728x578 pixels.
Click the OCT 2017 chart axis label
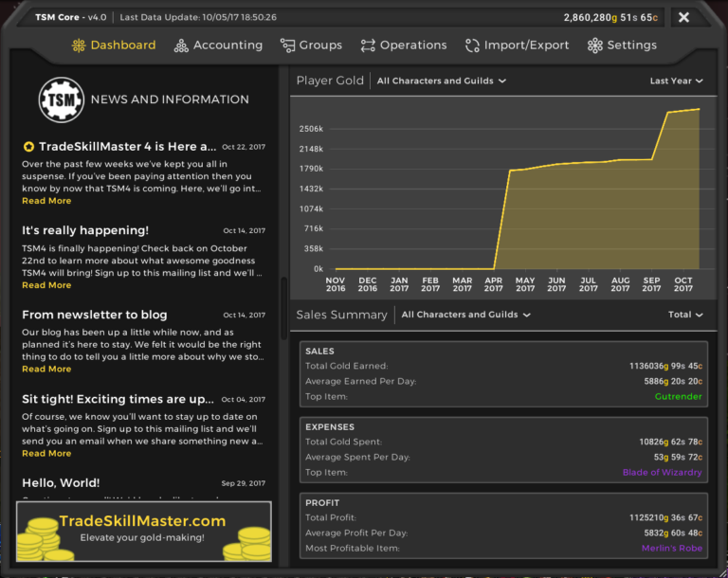[x=682, y=284]
